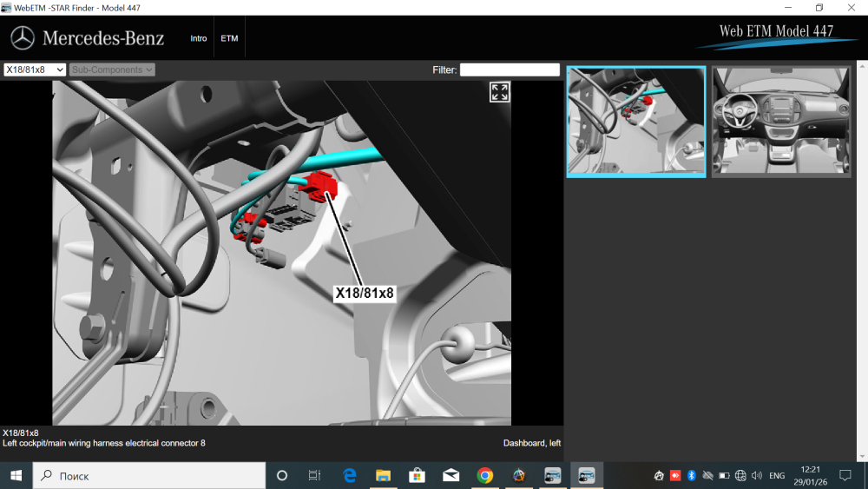Switch to first WebETM taskbar window
Image resolution: width=868 pixels, height=489 pixels.
pyautogui.click(x=552, y=476)
